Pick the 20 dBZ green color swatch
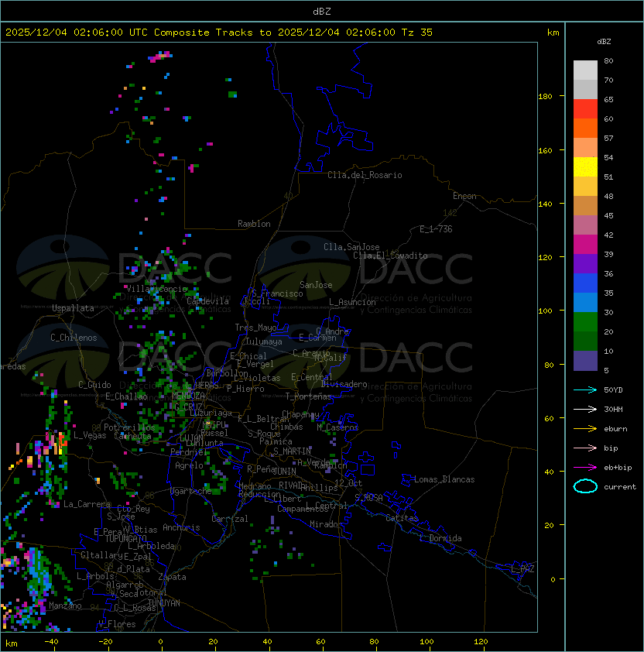 (585, 341)
